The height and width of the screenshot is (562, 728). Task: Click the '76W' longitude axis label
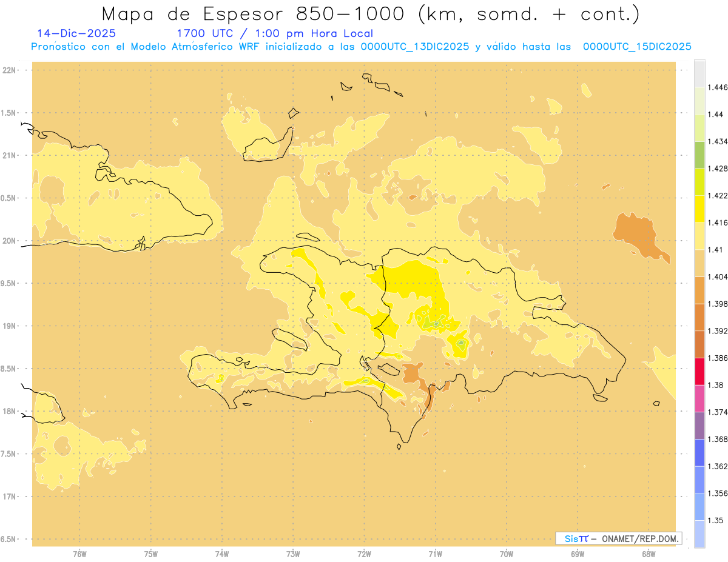(79, 554)
